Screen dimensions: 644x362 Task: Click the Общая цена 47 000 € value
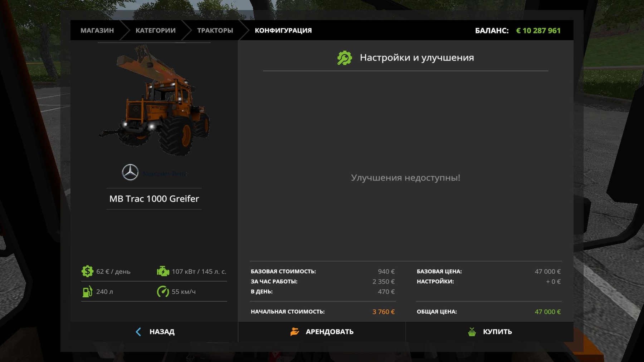[547, 312]
